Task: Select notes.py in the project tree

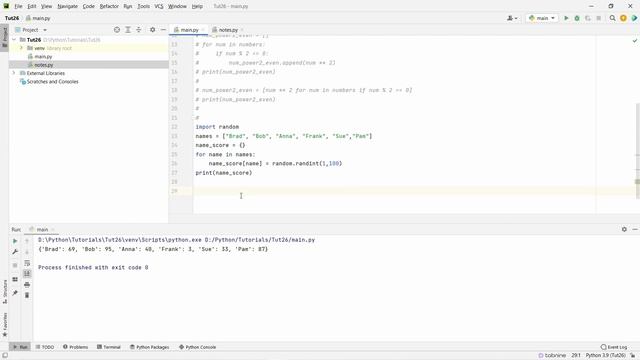Action: 44,65
